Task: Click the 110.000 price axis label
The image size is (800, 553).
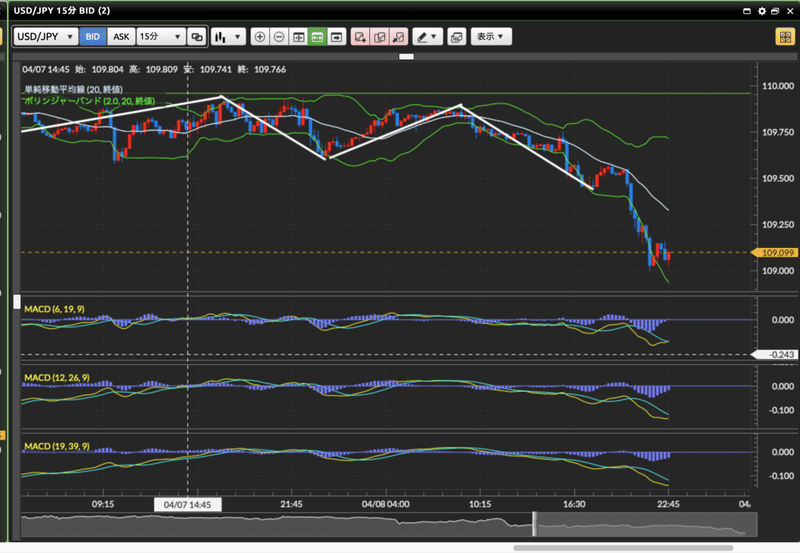Action: click(x=778, y=86)
